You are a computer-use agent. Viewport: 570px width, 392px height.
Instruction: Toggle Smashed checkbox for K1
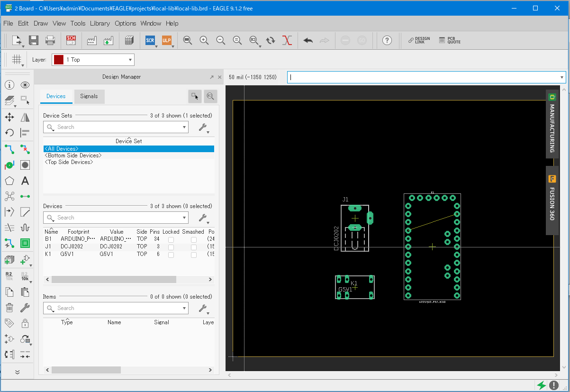[x=194, y=254]
